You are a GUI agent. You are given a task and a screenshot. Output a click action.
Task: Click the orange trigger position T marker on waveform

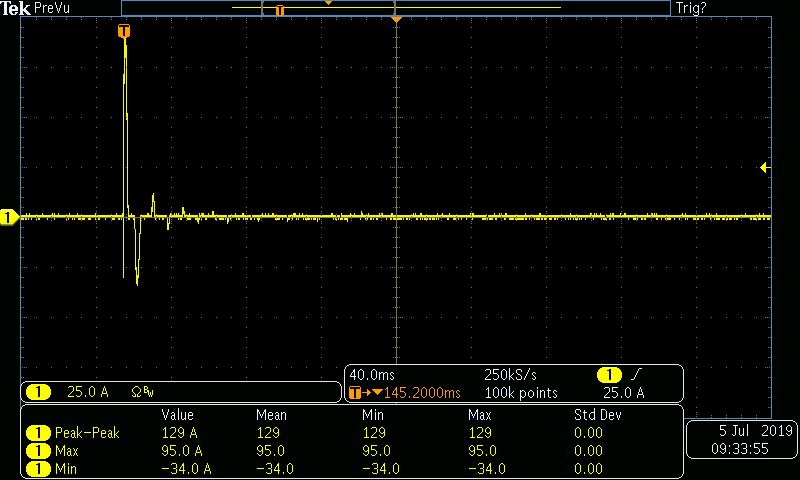[124, 32]
